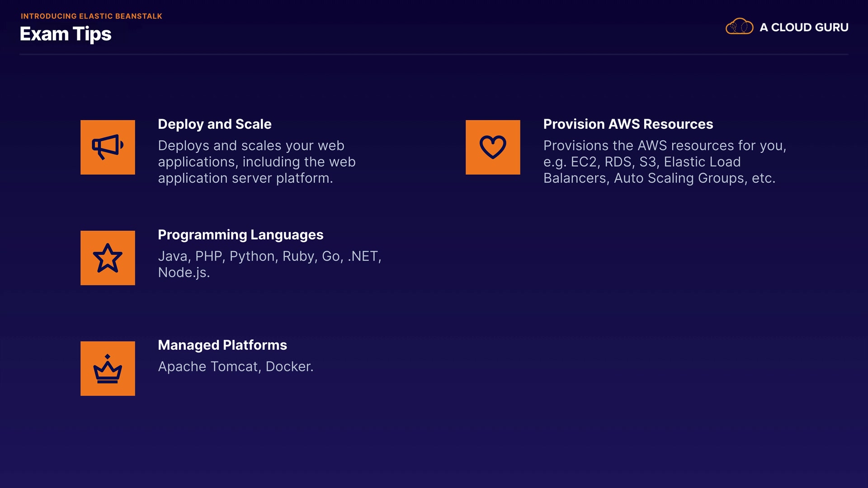Click the Node.js text line
This screenshot has height=488, width=868.
click(x=184, y=272)
